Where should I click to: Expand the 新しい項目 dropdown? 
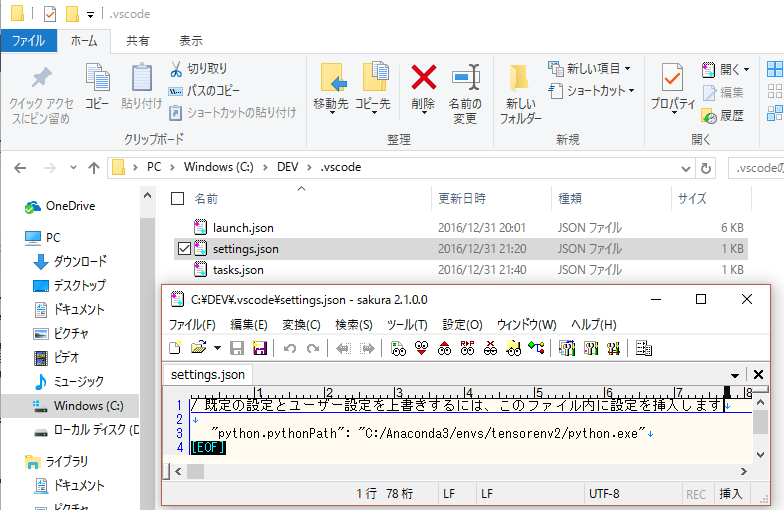coord(628,68)
